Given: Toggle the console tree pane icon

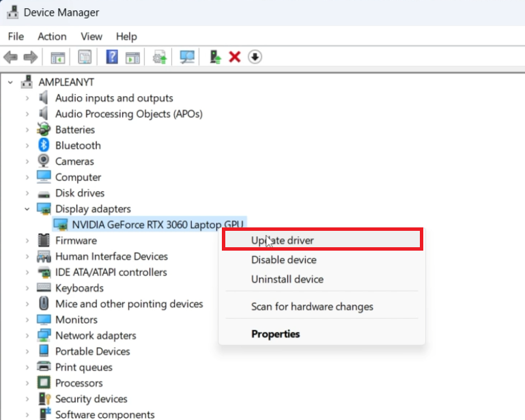Looking at the screenshot, I should tap(57, 57).
